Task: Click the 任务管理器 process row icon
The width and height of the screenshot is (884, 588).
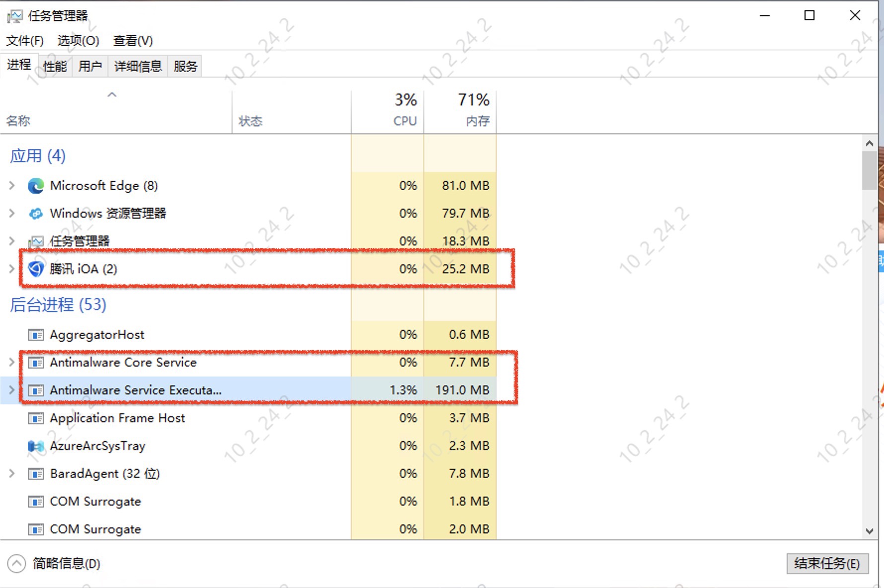Action: pos(36,242)
